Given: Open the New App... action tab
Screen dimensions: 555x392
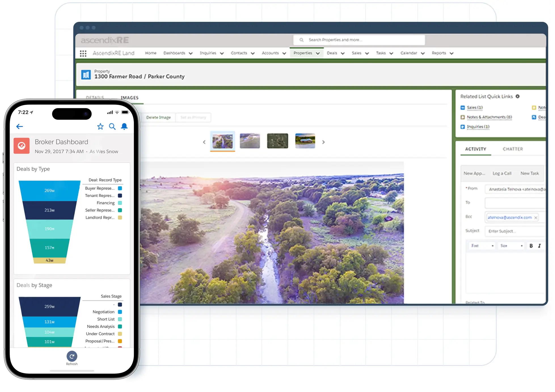Looking at the screenshot, I should point(474,173).
